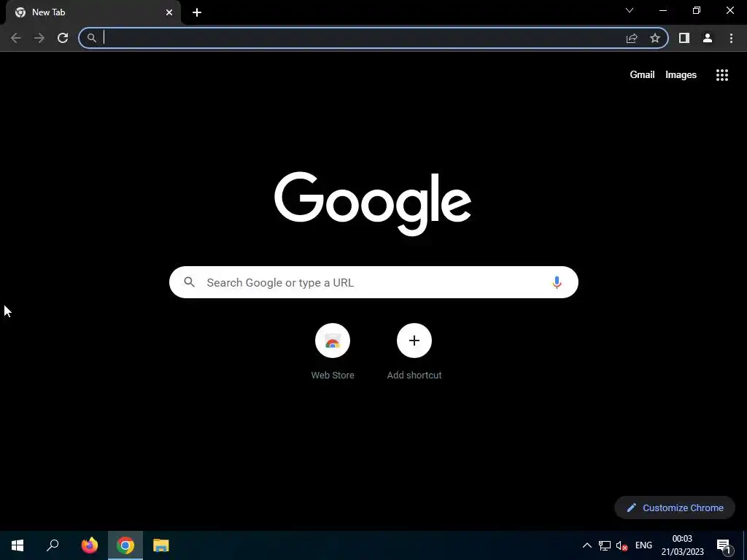Open the Gmail link
This screenshot has width=747, height=560.
(x=642, y=75)
